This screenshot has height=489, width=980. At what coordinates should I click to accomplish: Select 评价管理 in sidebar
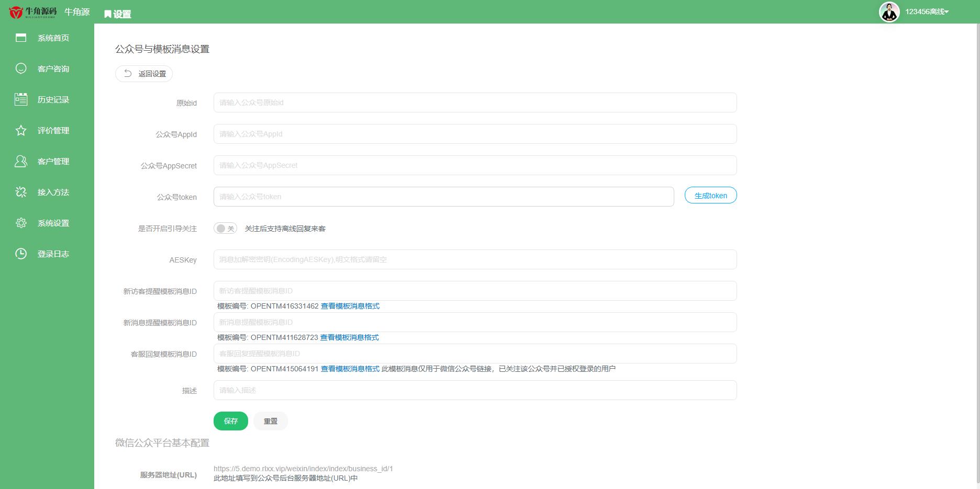pyautogui.click(x=47, y=130)
